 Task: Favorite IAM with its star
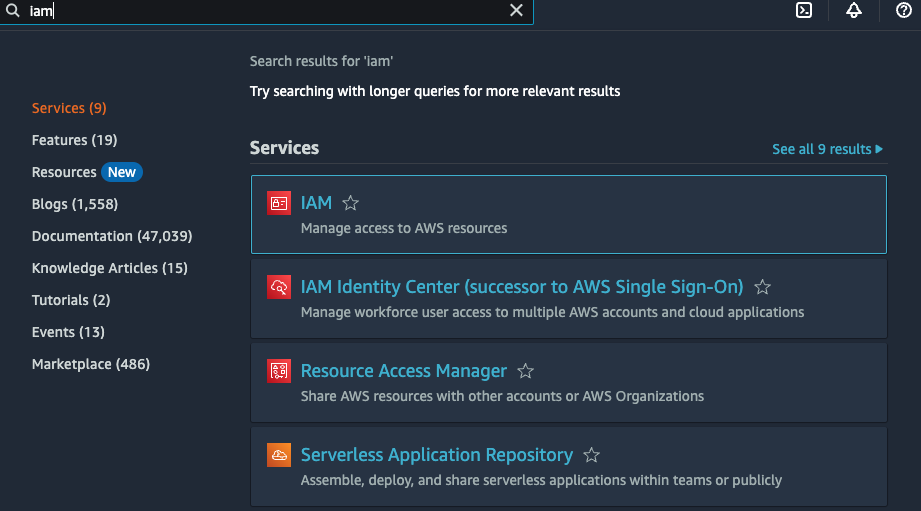pos(351,203)
